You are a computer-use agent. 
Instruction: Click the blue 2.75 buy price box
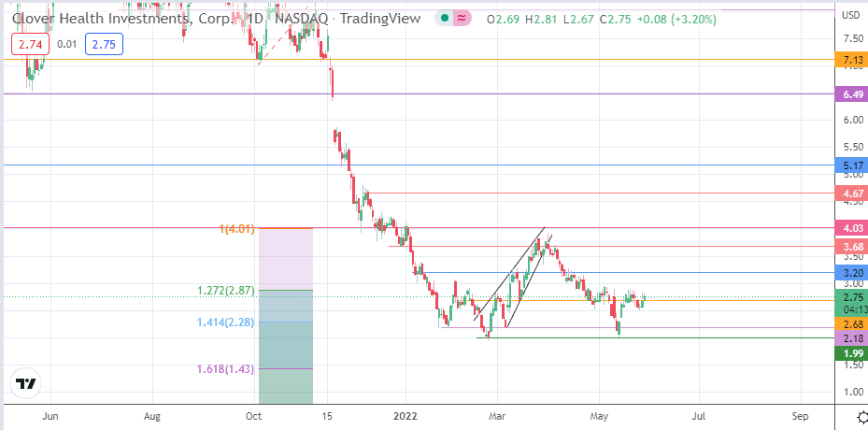(104, 44)
